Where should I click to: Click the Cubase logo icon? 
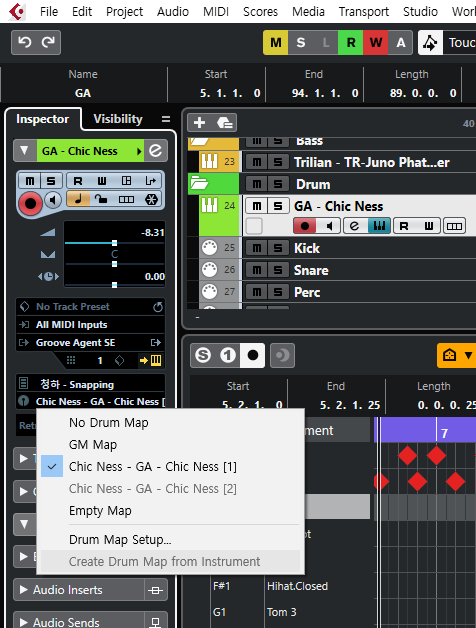[x=18, y=12]
